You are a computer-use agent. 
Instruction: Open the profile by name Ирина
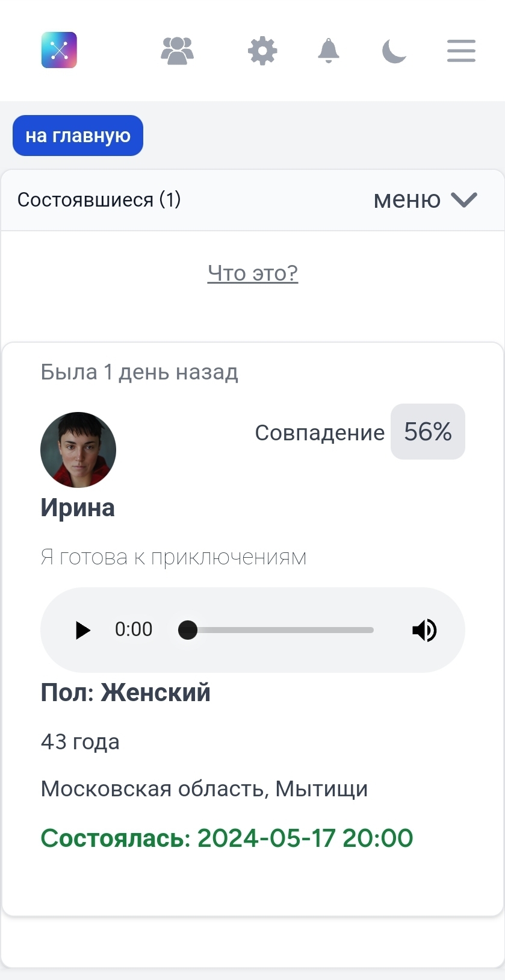click(x=78, y=508)
